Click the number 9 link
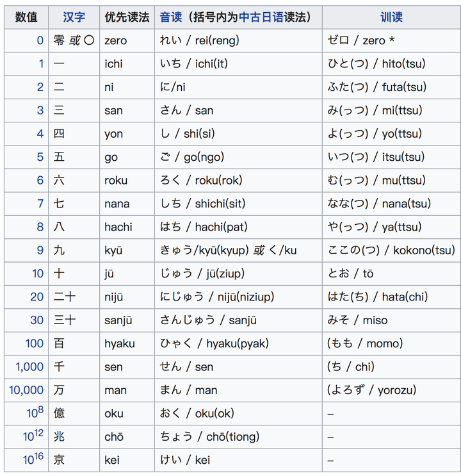 (x=40, y=250)
